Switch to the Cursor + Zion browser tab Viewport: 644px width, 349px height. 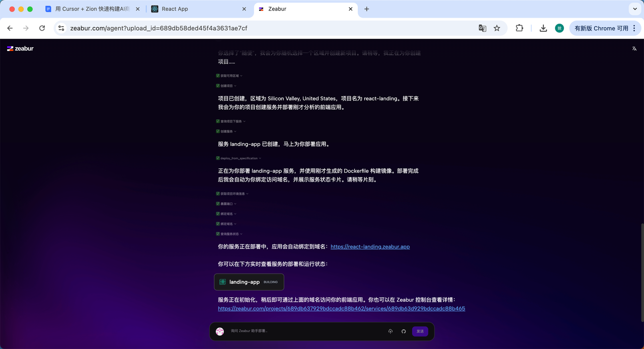[x=93, y=9]
